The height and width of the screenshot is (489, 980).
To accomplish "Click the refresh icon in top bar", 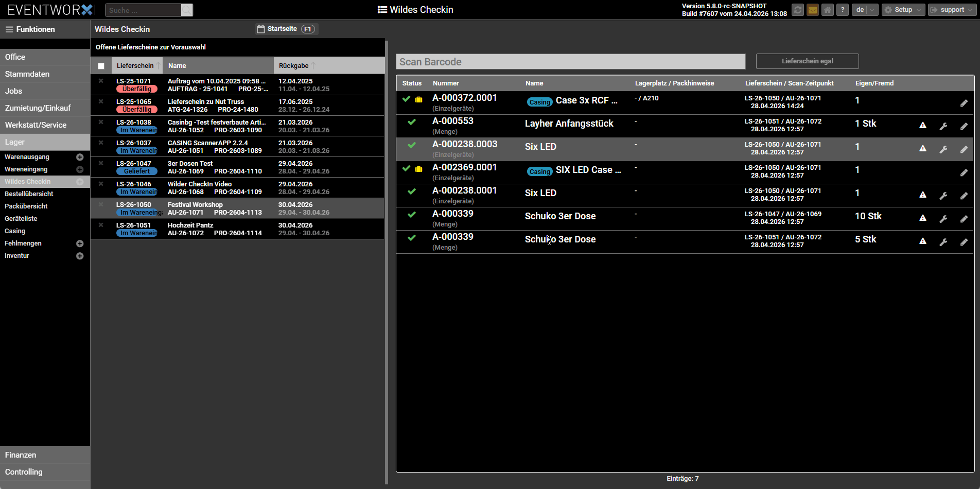I will [x=797, y=10].
